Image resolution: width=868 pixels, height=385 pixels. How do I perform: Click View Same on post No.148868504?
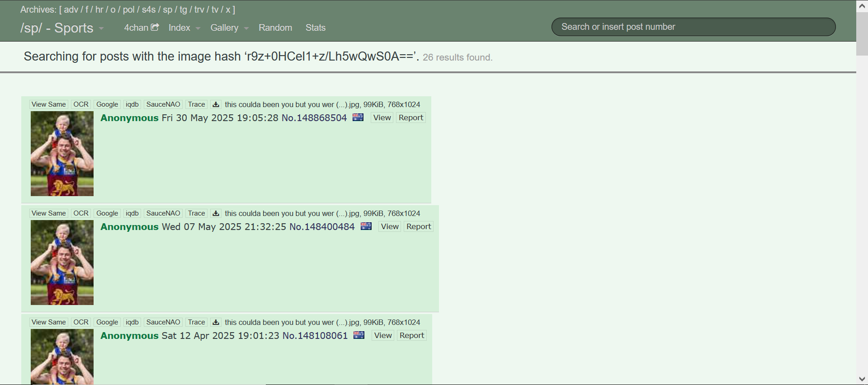coord(49,104)
